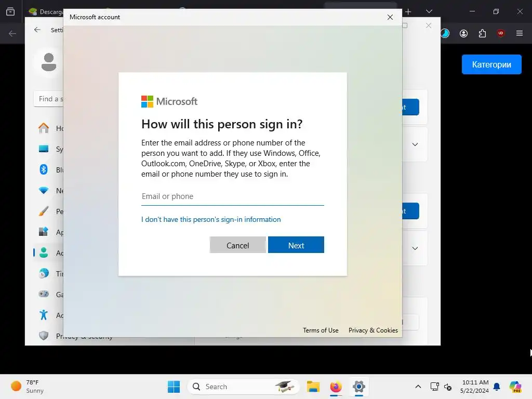Viewport: 532px width, 399px height.
Task: Open 'I don't have this person's sign-in information' link
Action: click(x=211, y=220)
